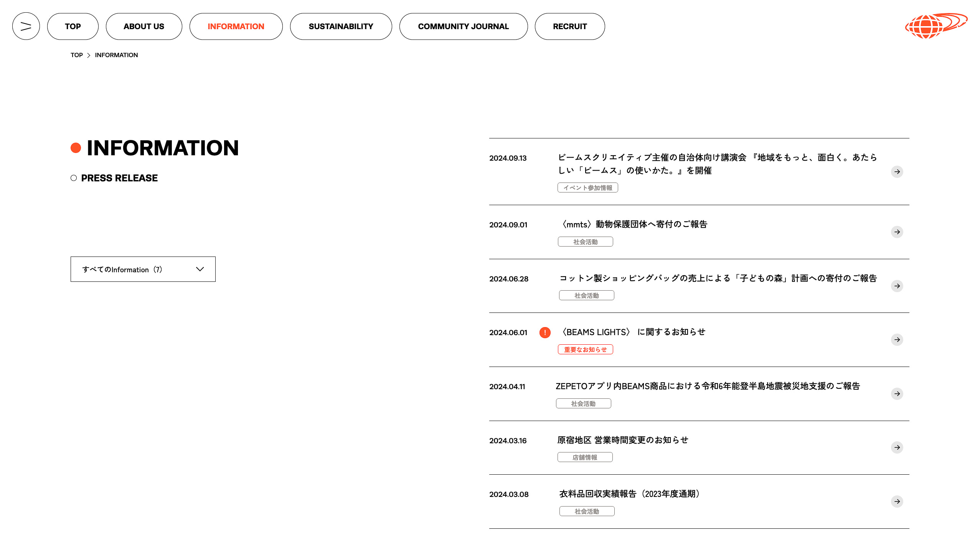Open 〈mmts〉動物保護団体へ寄付のご報告 headline
The image size is (980, 551).
point(633,224)
